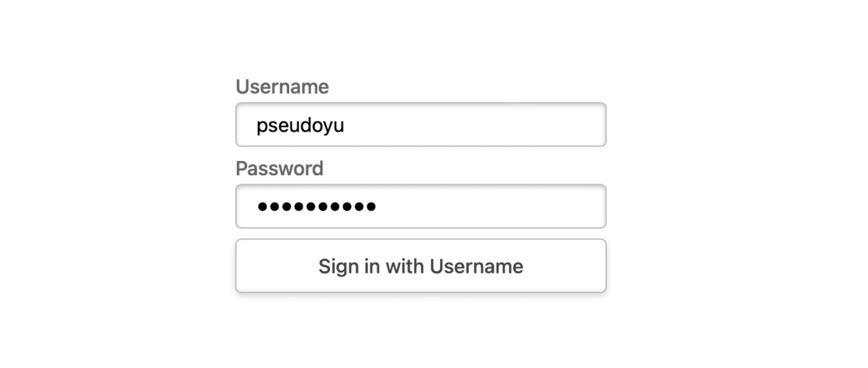Click the last dot of the masked password

coord(371,207)
